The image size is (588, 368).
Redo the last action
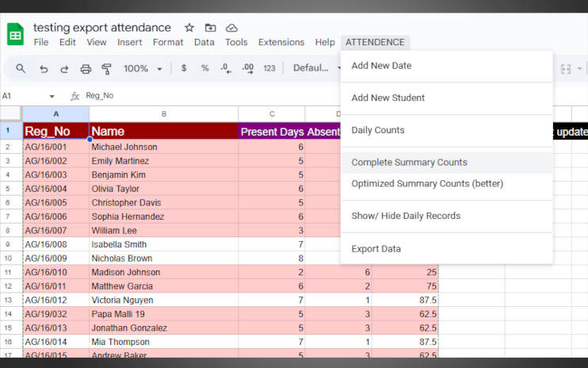click(x=64, y=69)
